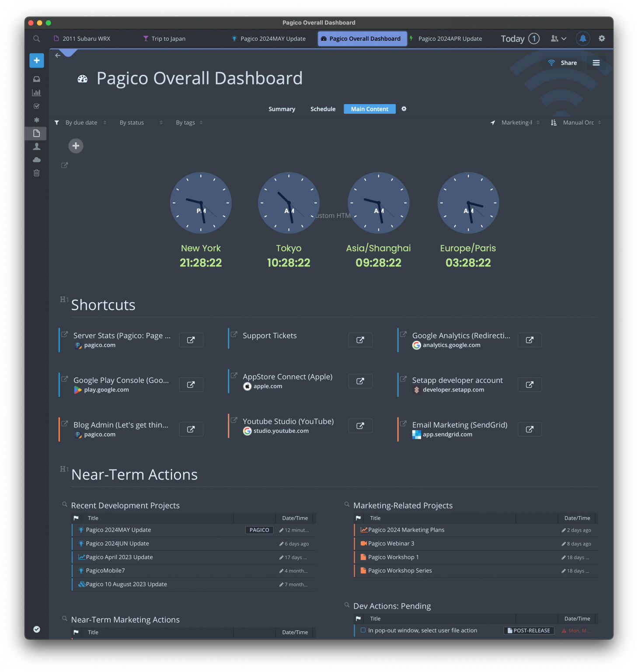
Task: Click the notification bell icon
Action: pos(582,38)
